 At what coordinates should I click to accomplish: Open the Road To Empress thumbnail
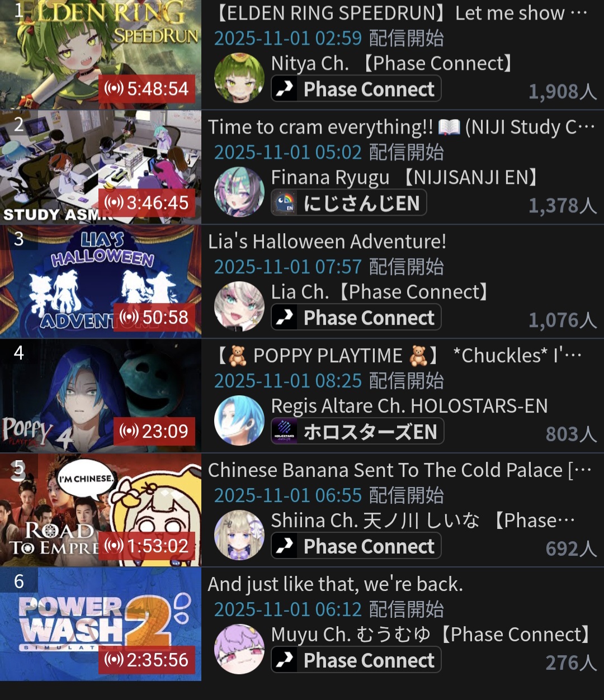pyautogui.click(x=101, y=510)
